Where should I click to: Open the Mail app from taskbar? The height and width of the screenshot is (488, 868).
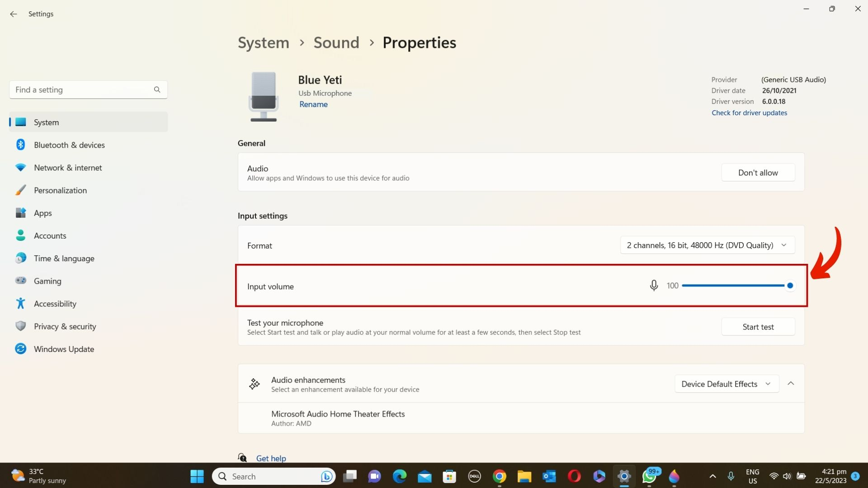(x=425, y=476)
